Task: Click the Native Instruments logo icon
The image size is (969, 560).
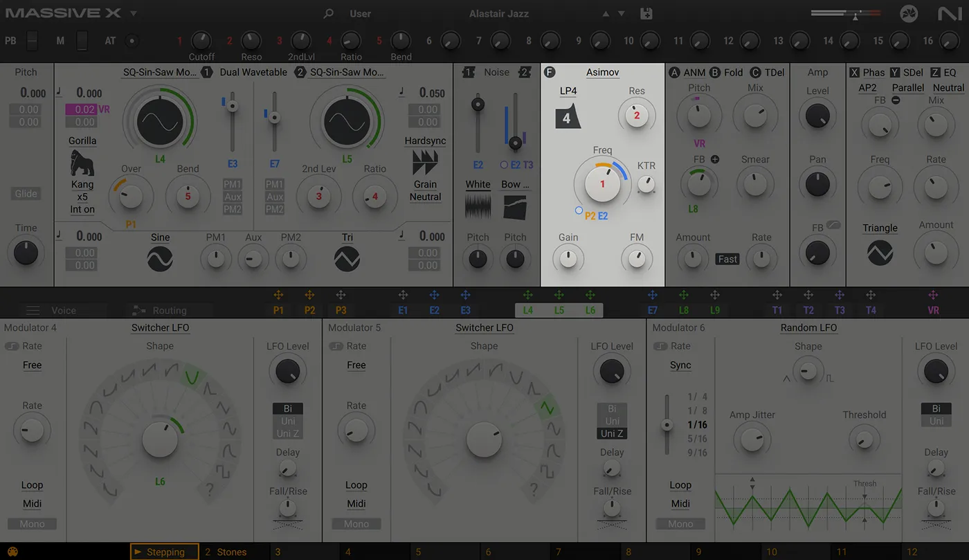Action: pyautogui.click(x=948, y=13)
